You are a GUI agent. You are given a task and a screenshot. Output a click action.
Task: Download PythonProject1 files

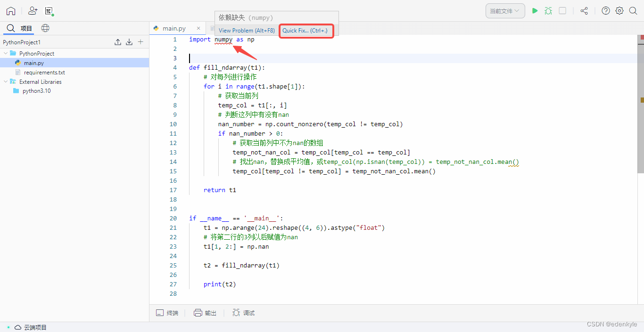pos(129,42)
